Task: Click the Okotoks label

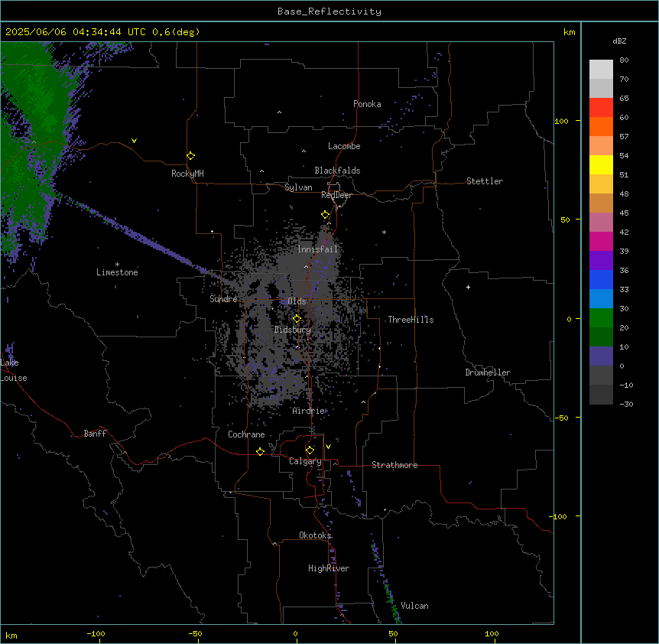Action: [315, 535]
